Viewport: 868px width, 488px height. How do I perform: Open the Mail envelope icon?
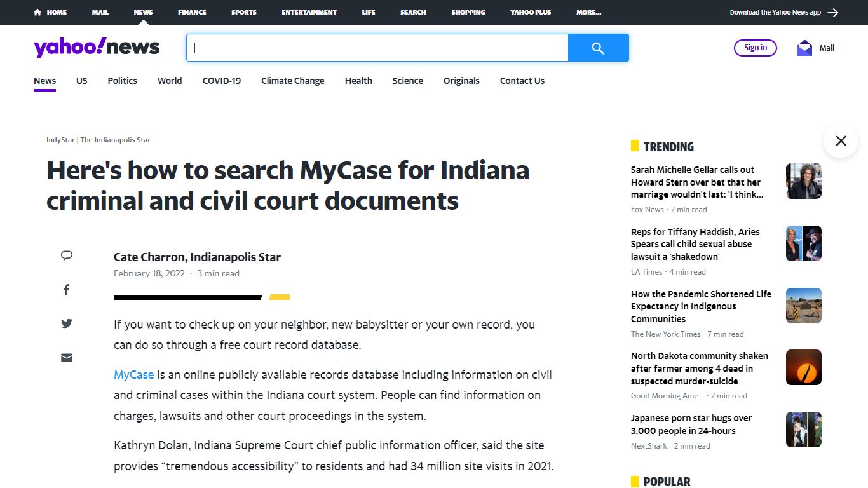[804, 48]
